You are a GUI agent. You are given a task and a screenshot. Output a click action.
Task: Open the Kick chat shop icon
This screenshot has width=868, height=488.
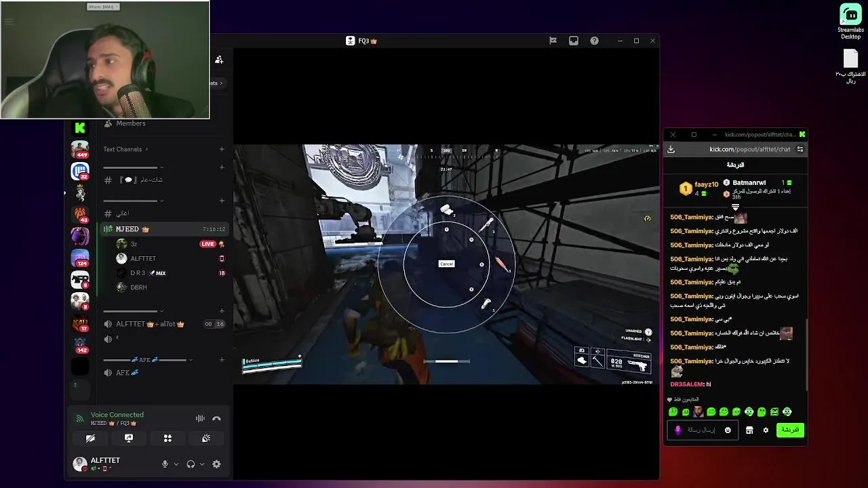[x=749, y=430]
